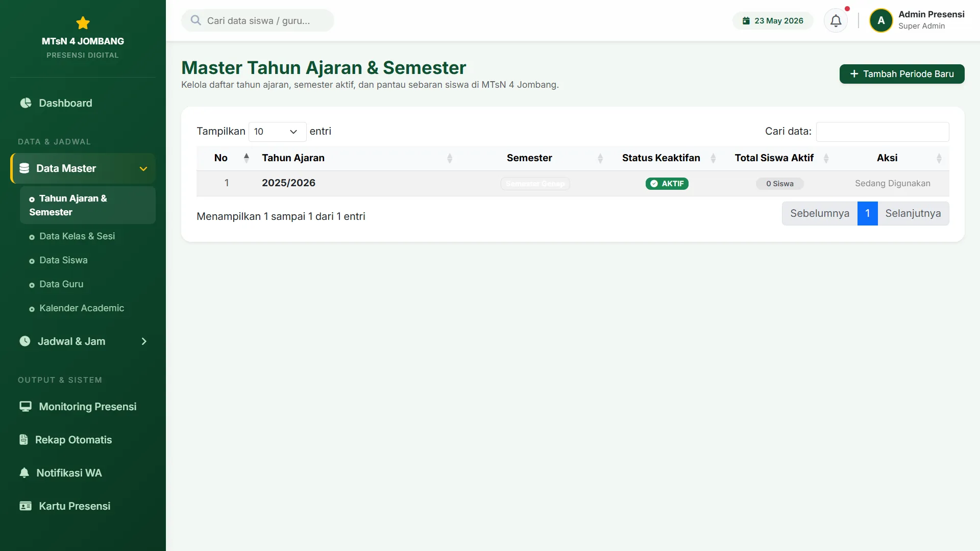The width and height of the screenshot is (980, 551).
Task: Click the AKTIF status badge
Action: tap(667, 184)
